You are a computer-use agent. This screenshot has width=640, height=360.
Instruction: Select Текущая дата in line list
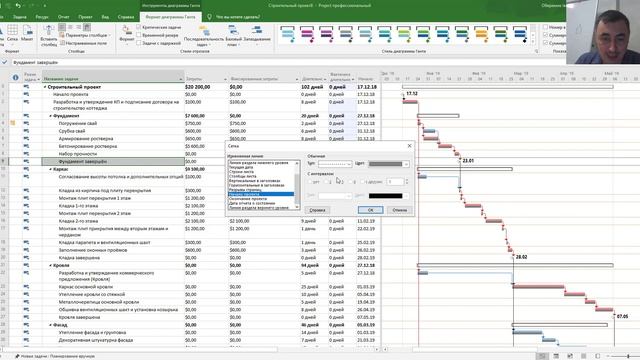click(241, 167)
